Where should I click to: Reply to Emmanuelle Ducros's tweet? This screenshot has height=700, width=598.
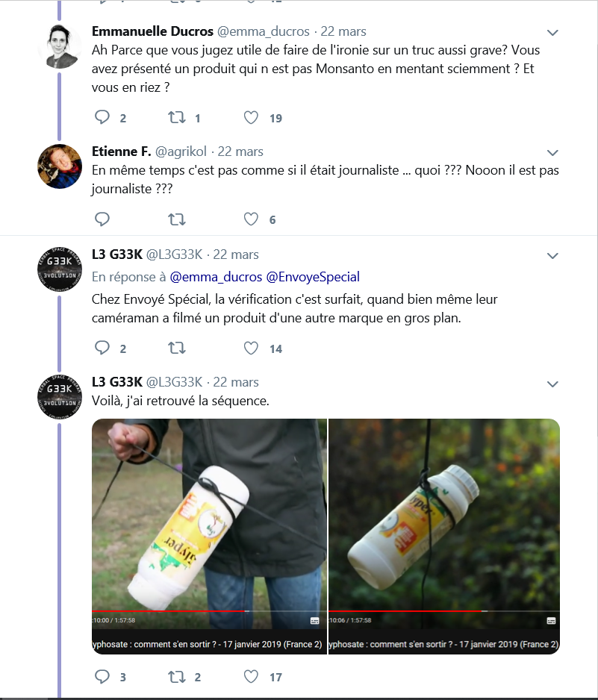pyautogui.click(x=102, y=118)
